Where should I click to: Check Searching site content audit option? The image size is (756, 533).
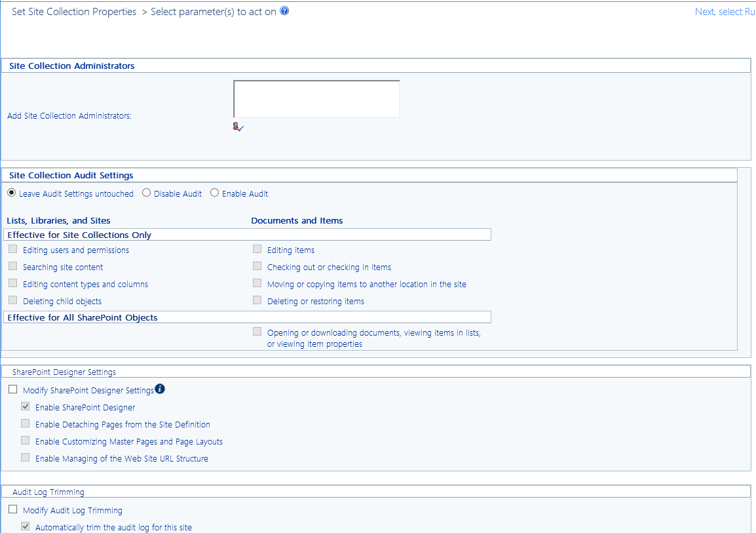(x=12, y=265)
